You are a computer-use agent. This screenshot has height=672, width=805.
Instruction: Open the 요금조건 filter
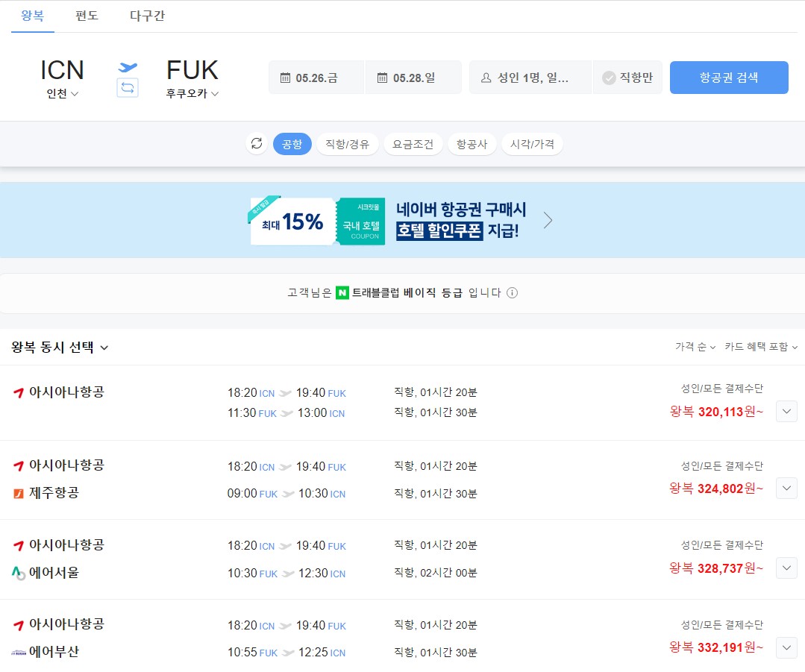click(413, 144)
